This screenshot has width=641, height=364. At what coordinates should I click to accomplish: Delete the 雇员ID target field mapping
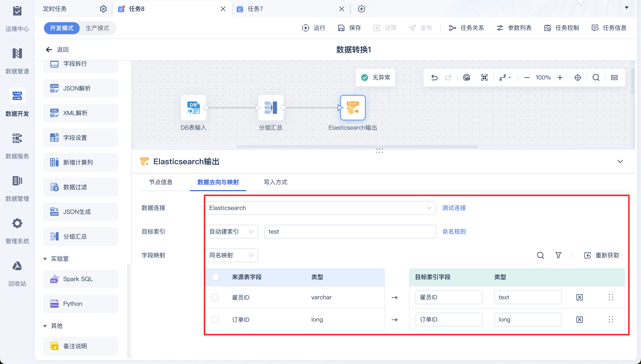[x=579, y=297]
